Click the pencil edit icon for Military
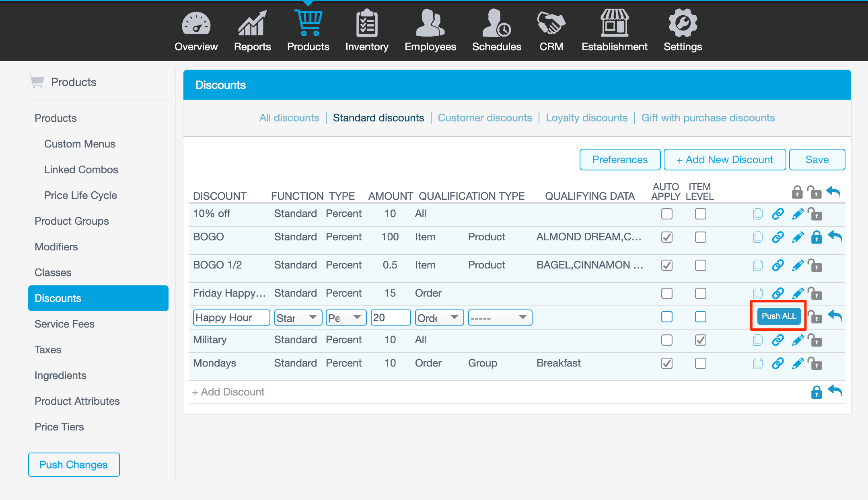Viewport: 868px width, 500px height. pos(798,340)
